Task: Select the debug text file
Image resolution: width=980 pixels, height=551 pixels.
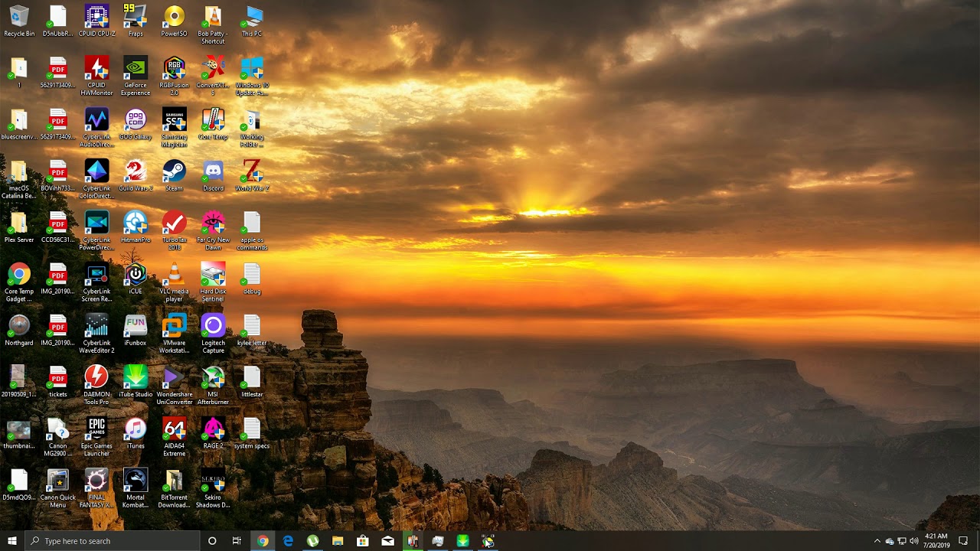Action: point(252,279)
